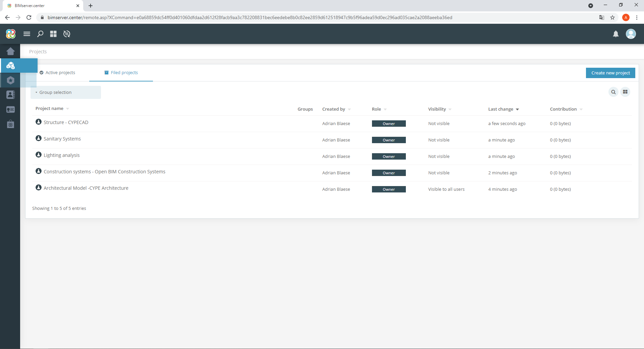Click the browser address bar URL
The height and width of the screenshot is (349, 644).
point(250,17)
